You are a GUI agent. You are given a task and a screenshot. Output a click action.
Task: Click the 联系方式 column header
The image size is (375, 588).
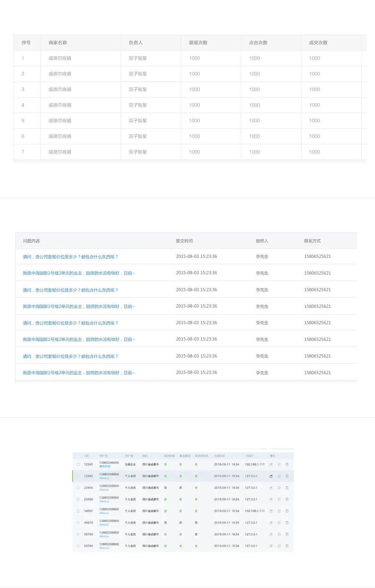click(x=312, y=241)
